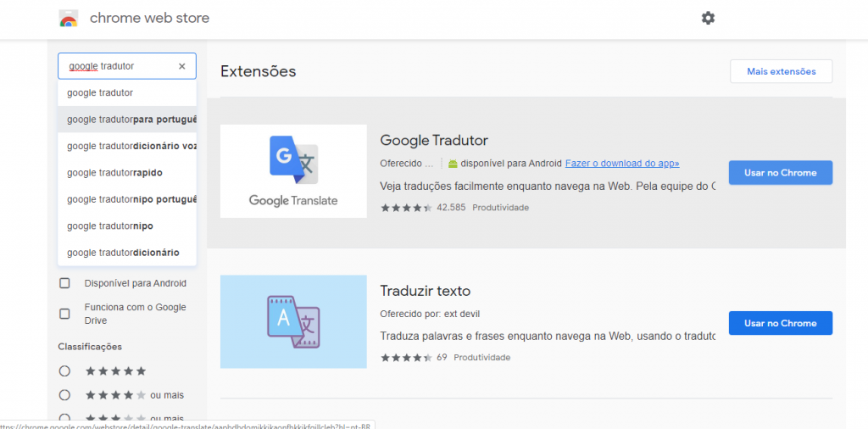The width and height of the screenshot is (868, 429).
Task: Click the Classificações heading
Action: (90, 347)
